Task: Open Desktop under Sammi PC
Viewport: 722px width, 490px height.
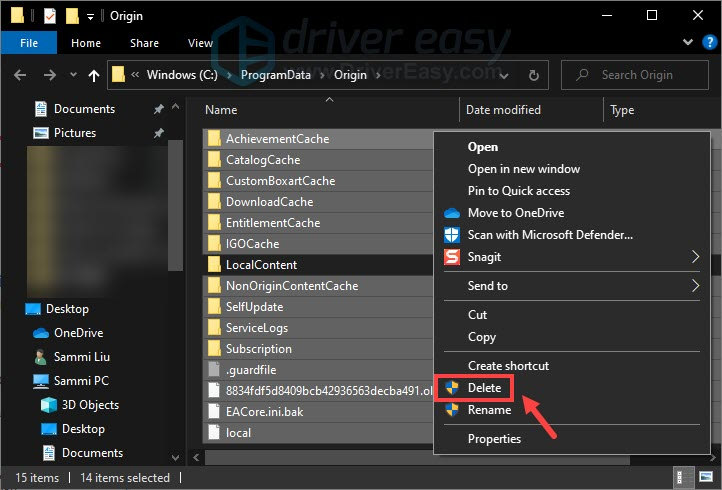Action: 83,429
